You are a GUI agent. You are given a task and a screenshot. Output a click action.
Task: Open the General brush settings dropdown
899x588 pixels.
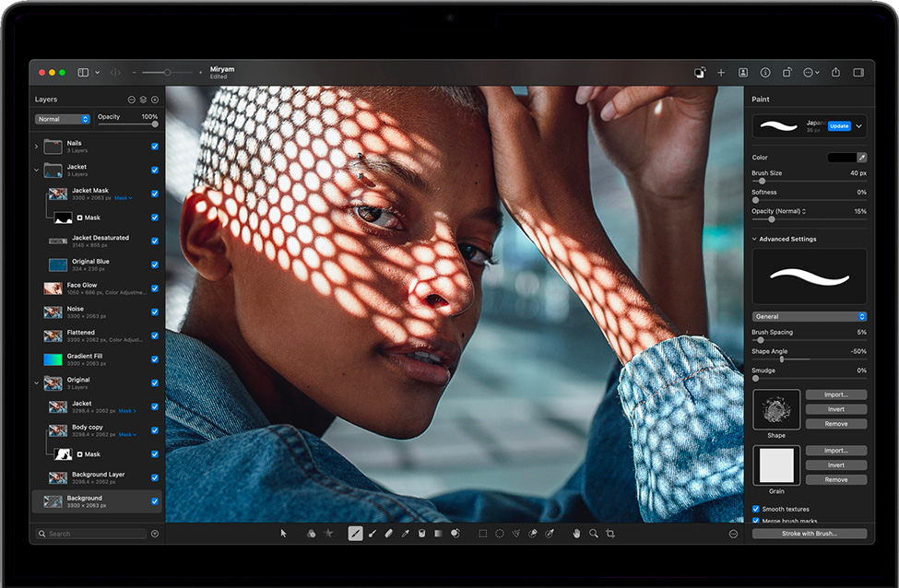(809, 316)
